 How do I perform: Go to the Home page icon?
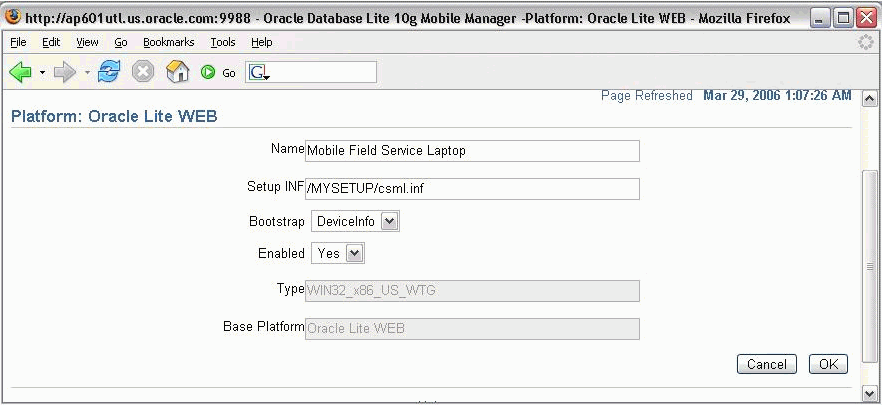pos(177,72)
